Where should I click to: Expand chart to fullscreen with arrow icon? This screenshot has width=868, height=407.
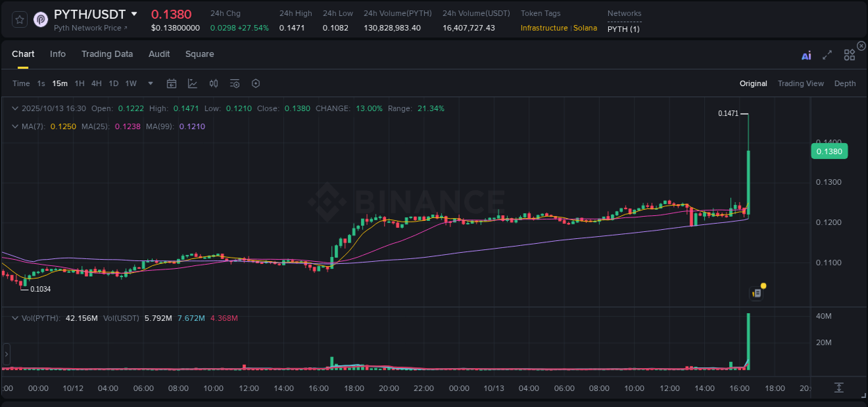[x=827, y=54]
